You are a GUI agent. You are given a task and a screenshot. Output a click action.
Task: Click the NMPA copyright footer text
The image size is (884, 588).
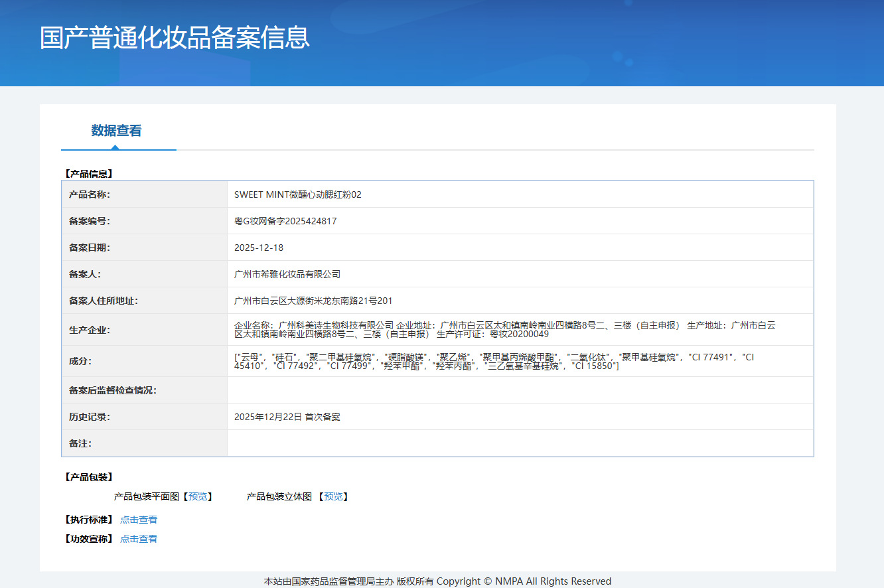tap(437, 581)
